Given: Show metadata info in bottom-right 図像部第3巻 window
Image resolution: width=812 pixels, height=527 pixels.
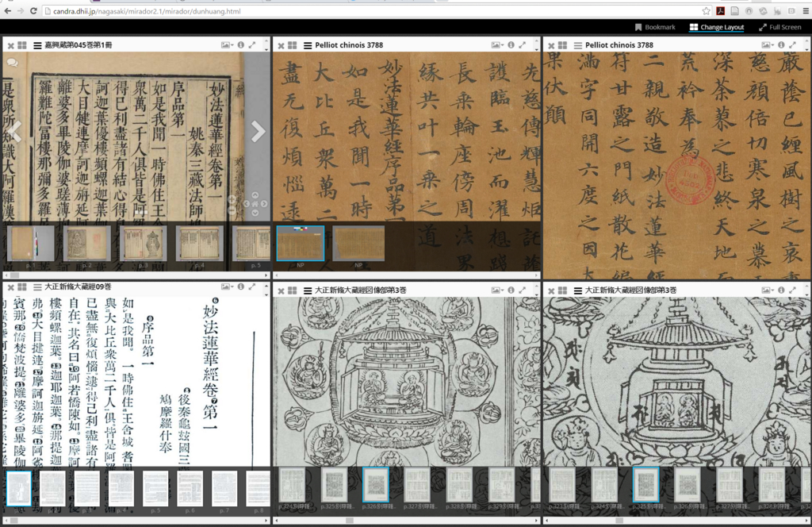Looking at the screenshot, I should (x=781, y=290).
